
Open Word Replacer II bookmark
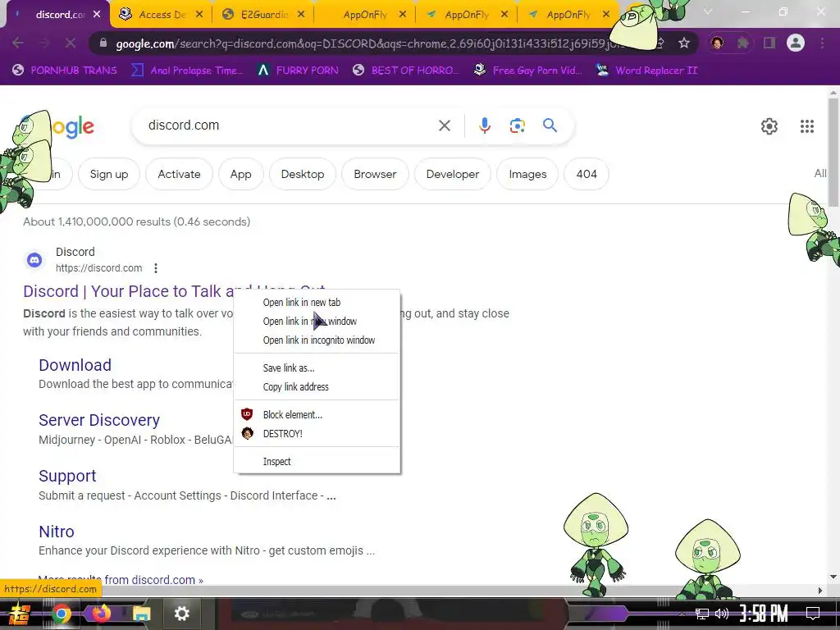[x=646, y=71]
